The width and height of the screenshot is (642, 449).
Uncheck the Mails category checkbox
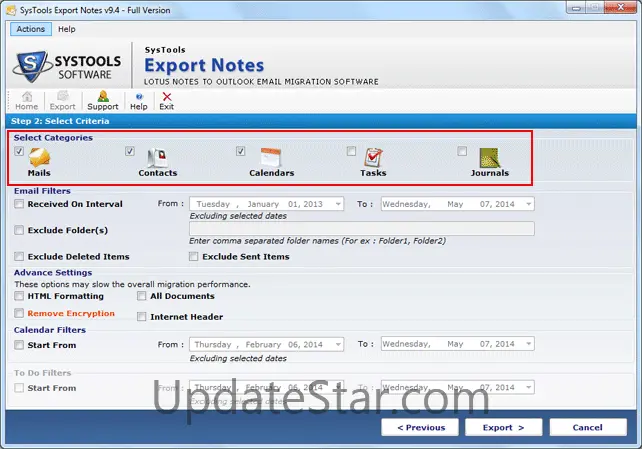click(x=19, y=151)
